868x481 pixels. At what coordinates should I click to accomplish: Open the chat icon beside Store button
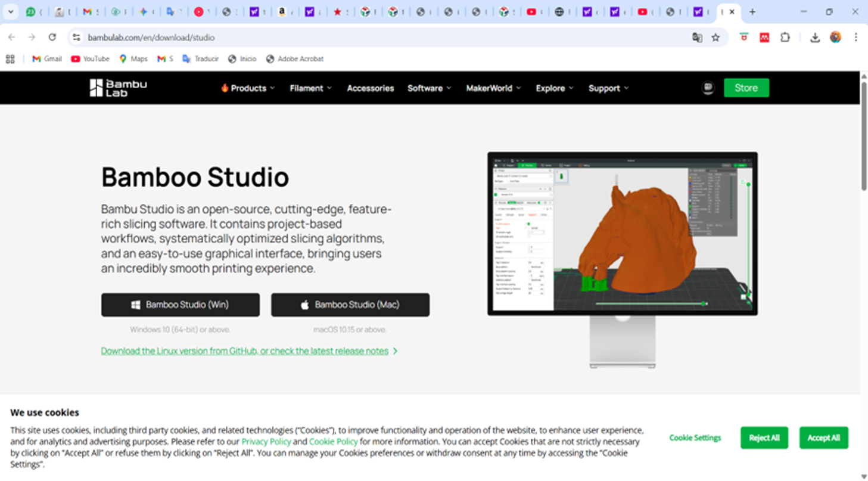(708, 88)
